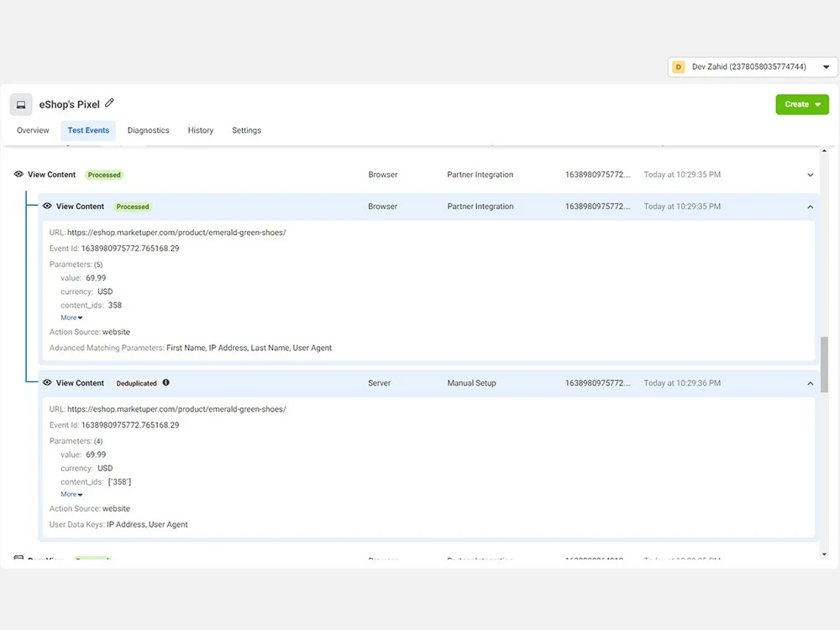
Task: Click the yellow D account avatar icon
Action: coord(679,67)
